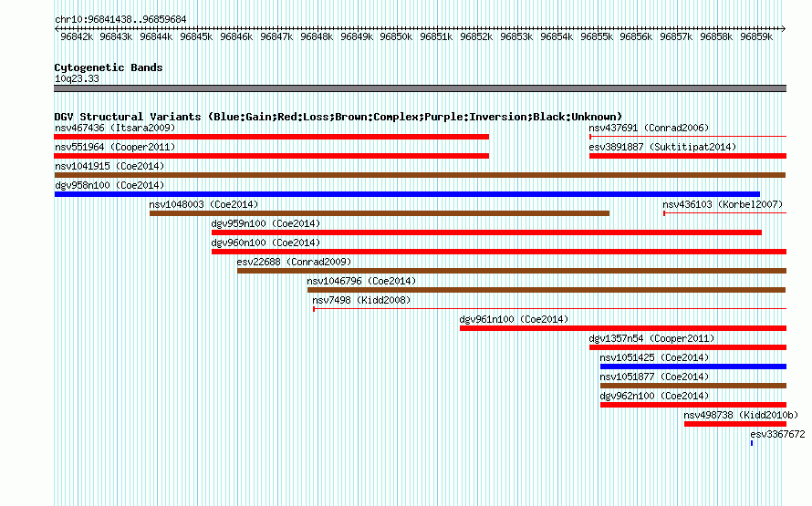Image resolution: width=812 pixels, height=506 pixels.
Task: Click the esv3367672 variant label
Action: point(778,434)
